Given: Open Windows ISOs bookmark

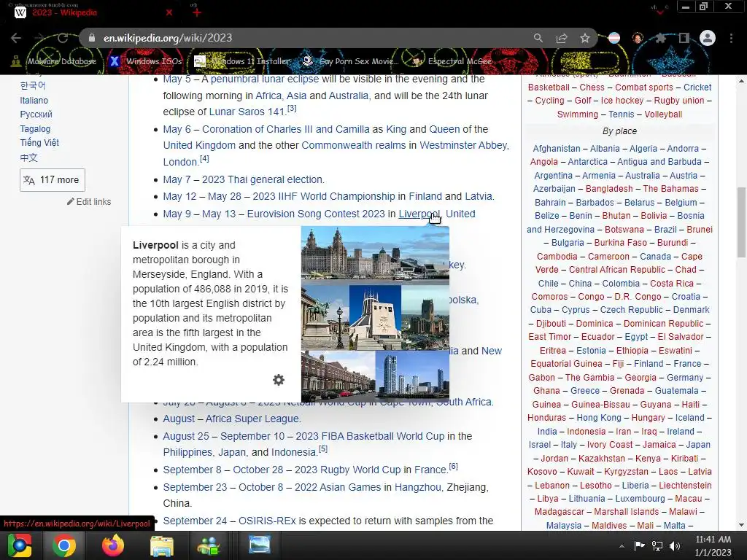Looking at the screenshot, I should click(145, 61).
